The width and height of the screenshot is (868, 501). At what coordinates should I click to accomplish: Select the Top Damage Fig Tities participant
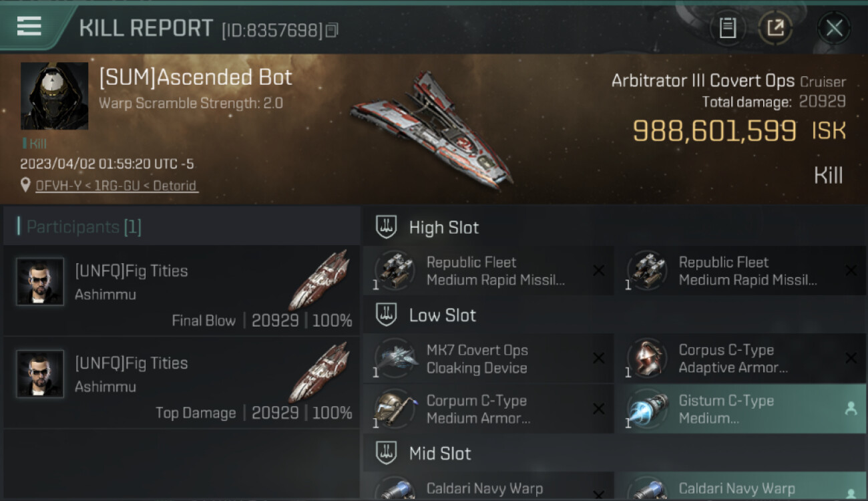182,383
